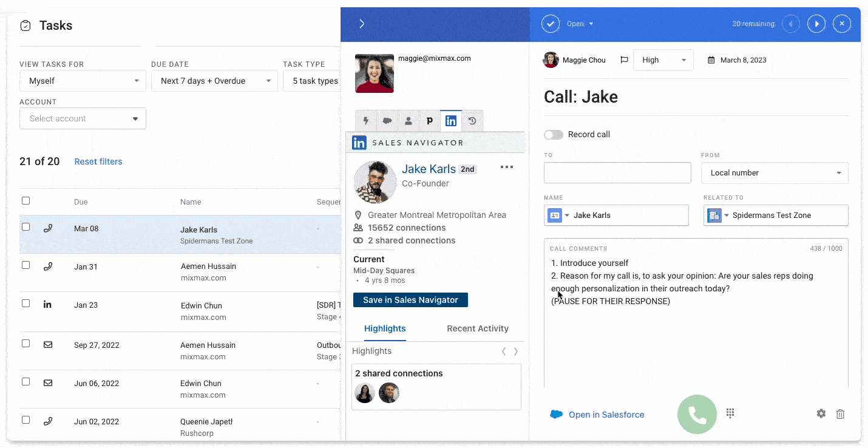Click the Save in Sales Navigator button
The height and width of the screenshot is (448, 868).
click(x=410, y=299)
